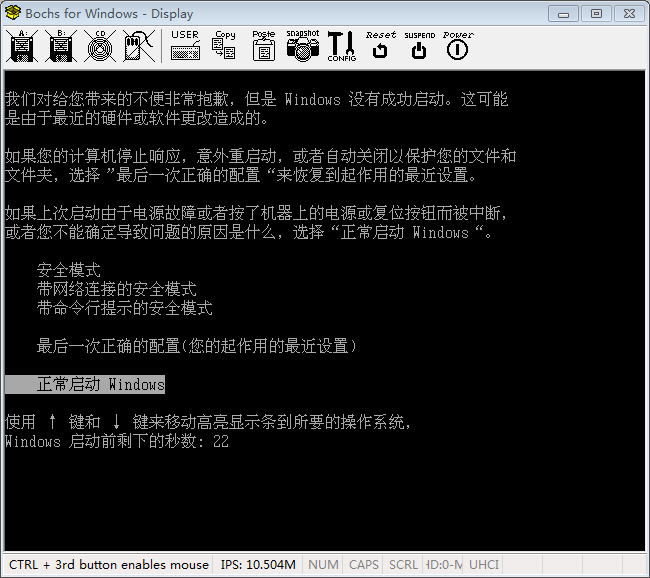Select highlighted 正常启动 Windows option
The width and height of the screenshot is (650, 578).
(85, 384)
